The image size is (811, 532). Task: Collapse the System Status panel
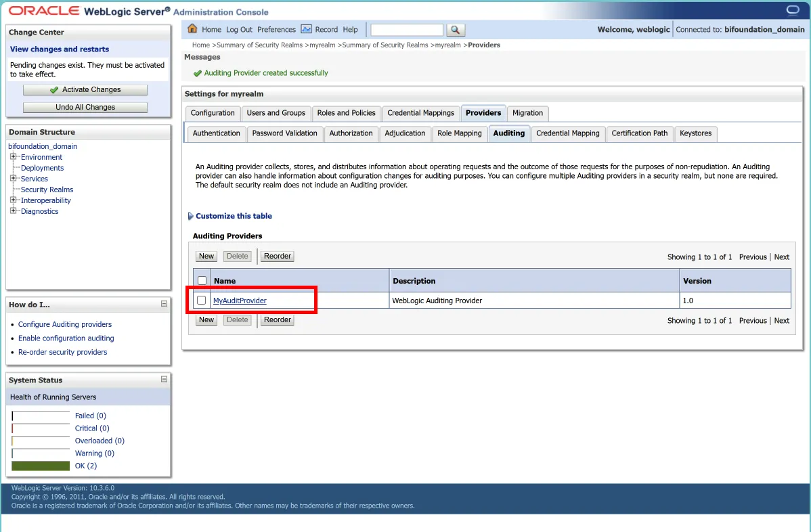[164, 380]
